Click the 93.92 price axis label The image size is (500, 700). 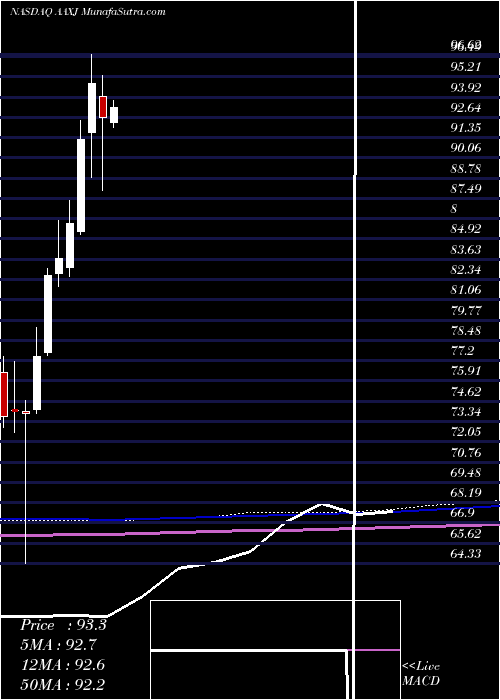pos(466,88)
